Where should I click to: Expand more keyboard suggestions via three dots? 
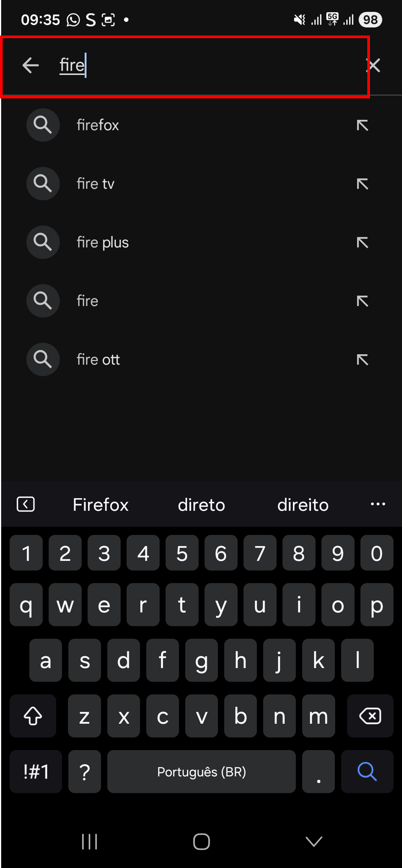tap(378, 504)
